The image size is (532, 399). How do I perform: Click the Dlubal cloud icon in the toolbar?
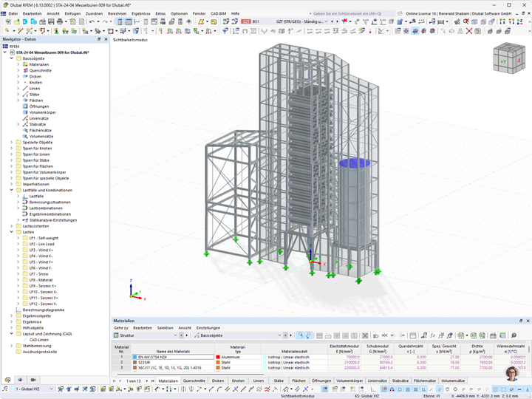point(25,21)
